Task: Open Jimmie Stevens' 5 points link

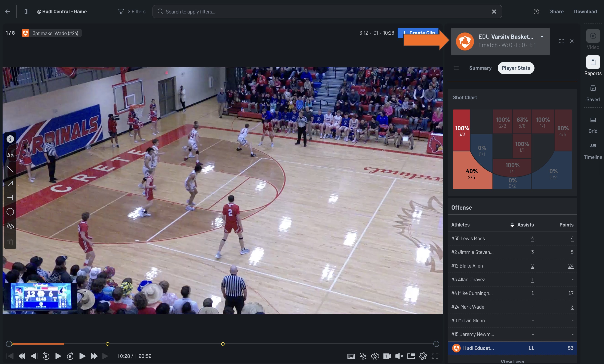Action: pyautogui.click(x=572, y=252)
